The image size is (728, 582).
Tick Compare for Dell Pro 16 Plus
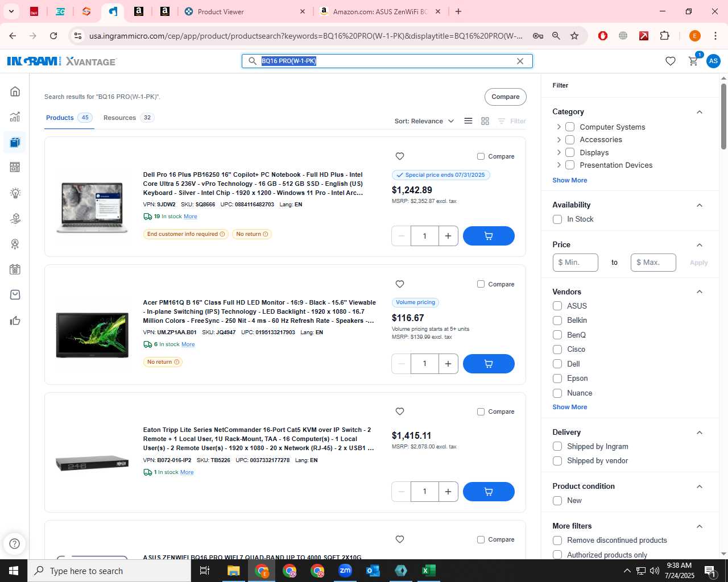[x=481, y=156]
